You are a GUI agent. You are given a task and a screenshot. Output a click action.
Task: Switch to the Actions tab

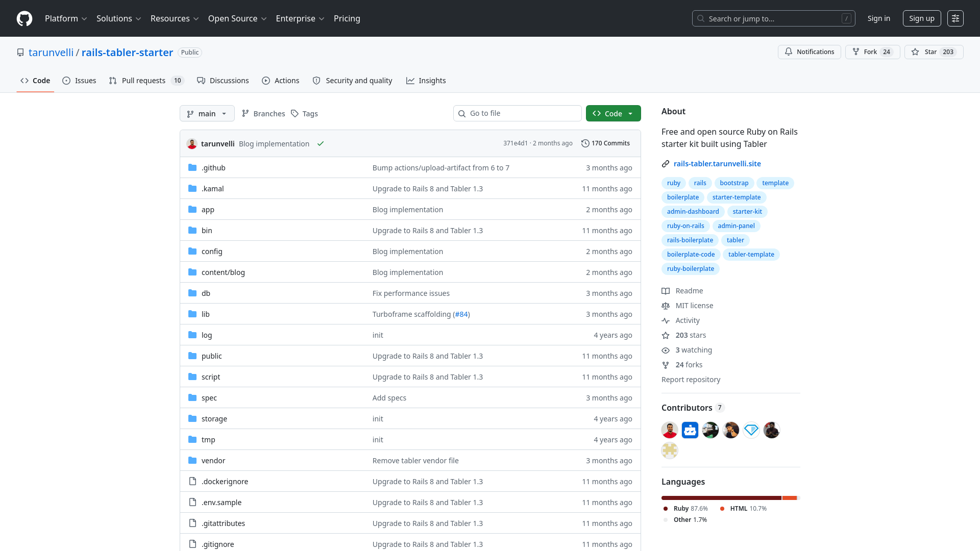pos(281,81)
